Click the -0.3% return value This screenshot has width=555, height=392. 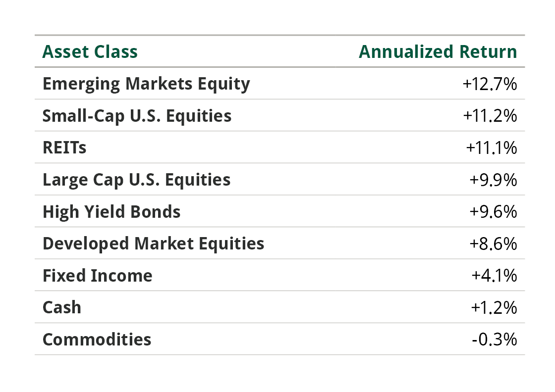(x=496, y=340)
